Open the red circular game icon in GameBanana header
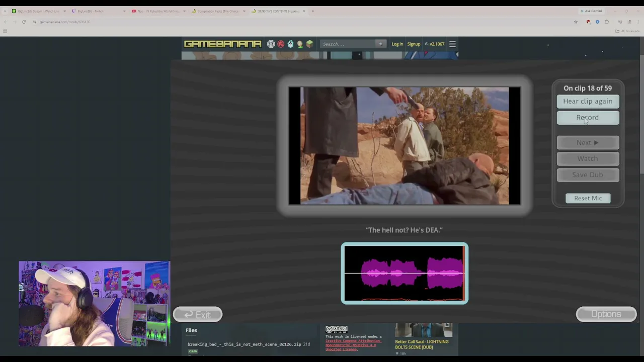 click(281, 44)
